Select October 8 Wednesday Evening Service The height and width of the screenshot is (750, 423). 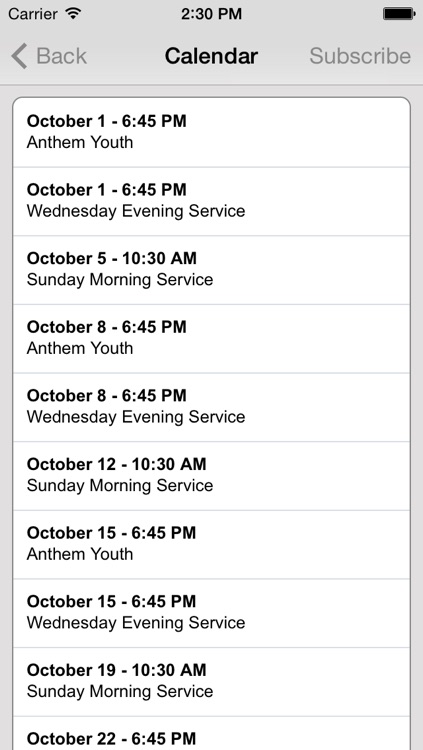coord(212,407)
